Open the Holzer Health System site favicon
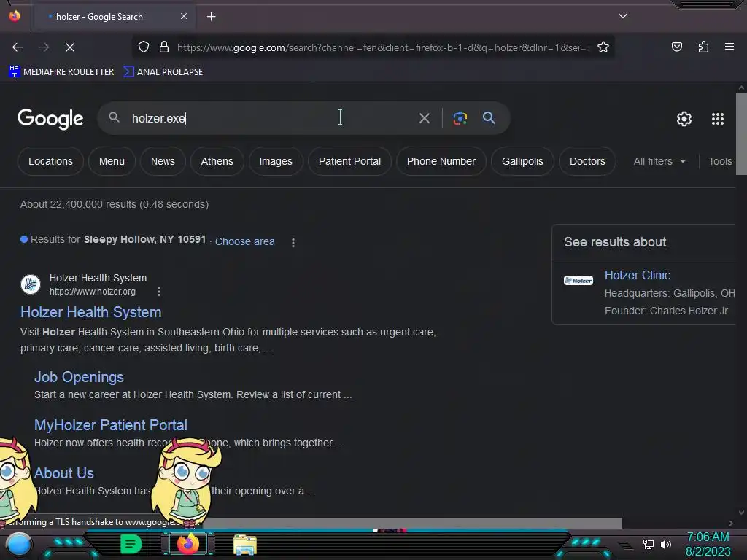747x560 pixels. click(31, 284)
